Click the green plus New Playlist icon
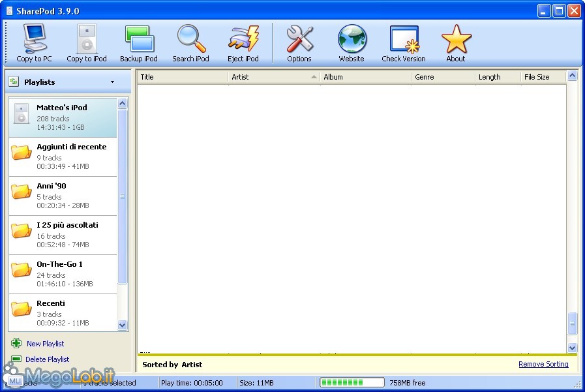Image resolution: width=585 pixels, height=392 pixels. coord(16,343)
